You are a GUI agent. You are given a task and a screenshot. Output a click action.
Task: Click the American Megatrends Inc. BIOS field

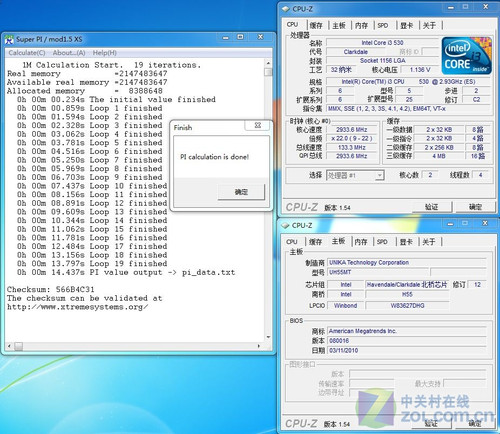tap(407, 331)
